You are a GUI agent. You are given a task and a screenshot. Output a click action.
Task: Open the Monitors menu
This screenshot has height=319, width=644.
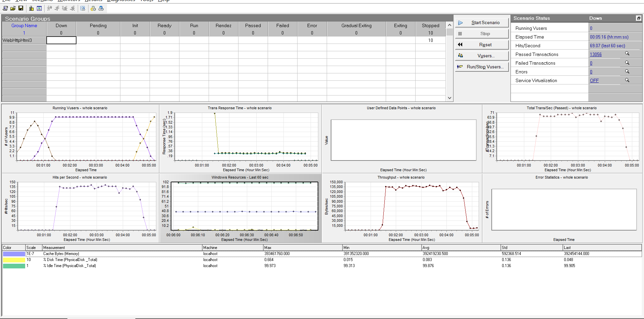point(69,1)
